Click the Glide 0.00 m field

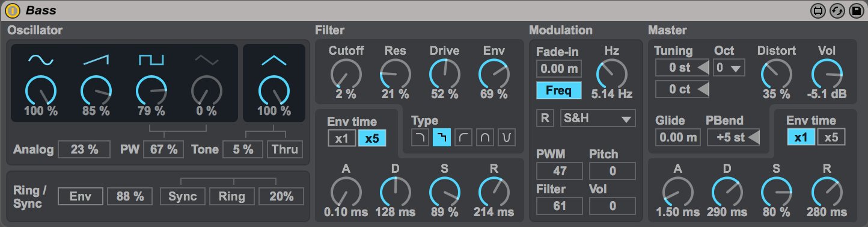tap(677, 138)
